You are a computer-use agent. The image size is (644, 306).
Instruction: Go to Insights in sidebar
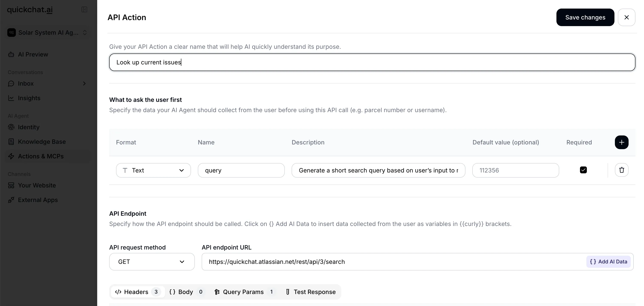(29, 98)
